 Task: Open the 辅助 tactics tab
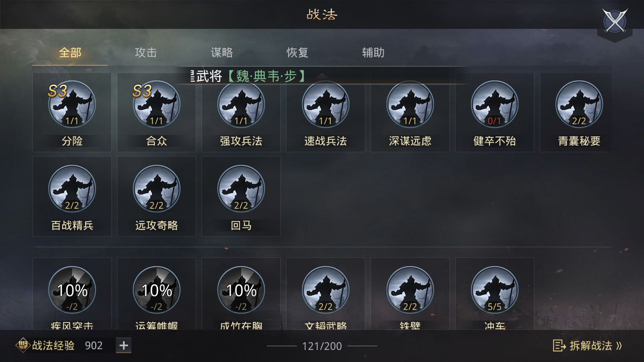pyautogui.click(x=373, y=52)
